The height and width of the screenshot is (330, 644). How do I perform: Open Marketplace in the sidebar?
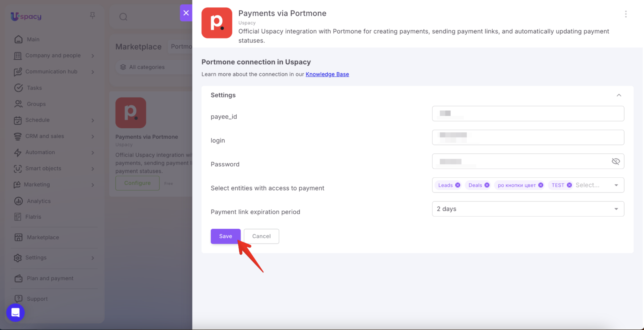(x=43, y=237)
